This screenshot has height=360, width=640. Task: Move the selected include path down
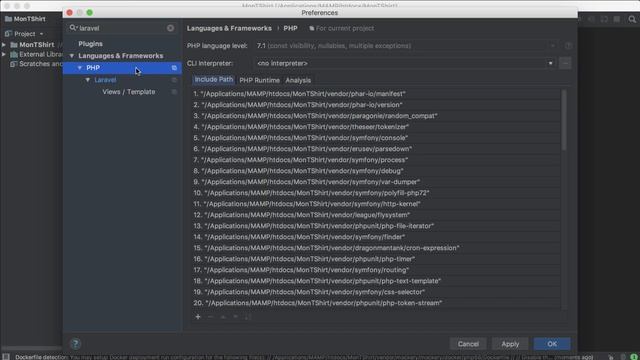[236, 317]
